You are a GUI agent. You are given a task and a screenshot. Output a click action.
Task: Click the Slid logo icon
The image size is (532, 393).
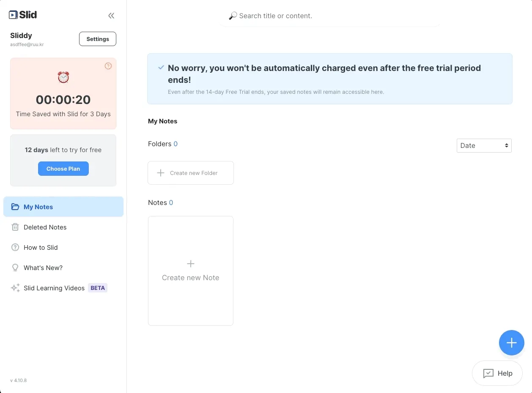click(14, 15)
